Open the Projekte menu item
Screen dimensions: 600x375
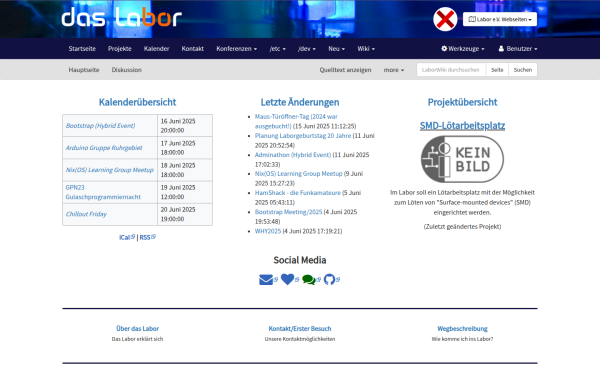[120, 49]
